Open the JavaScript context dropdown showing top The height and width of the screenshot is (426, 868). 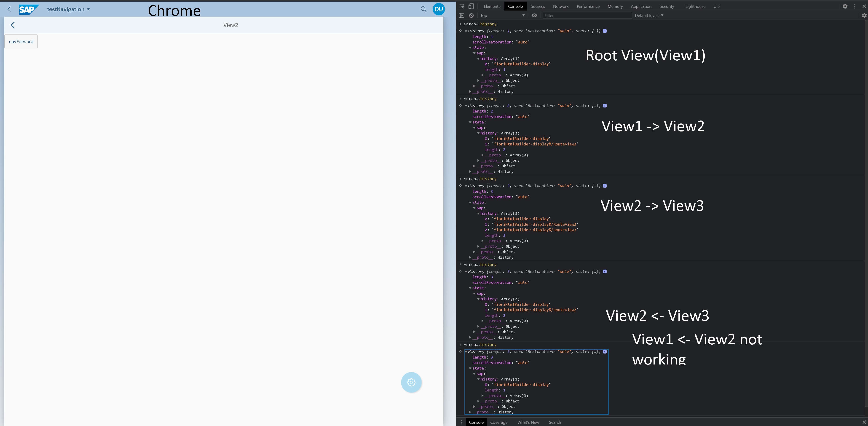pos(502,16)
